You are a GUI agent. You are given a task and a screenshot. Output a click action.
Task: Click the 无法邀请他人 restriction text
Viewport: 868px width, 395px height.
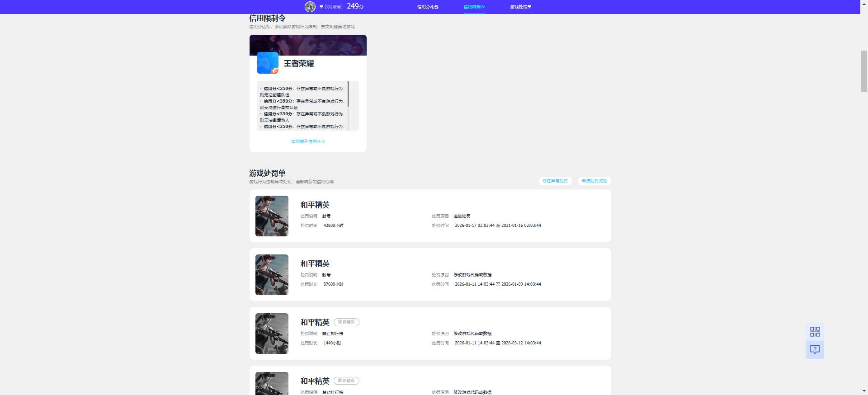[x=274, y=120]
